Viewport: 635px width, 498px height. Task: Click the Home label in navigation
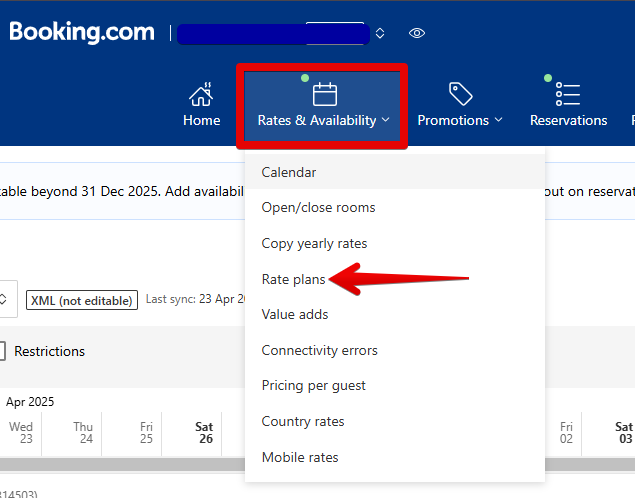(x=201, y=120)
